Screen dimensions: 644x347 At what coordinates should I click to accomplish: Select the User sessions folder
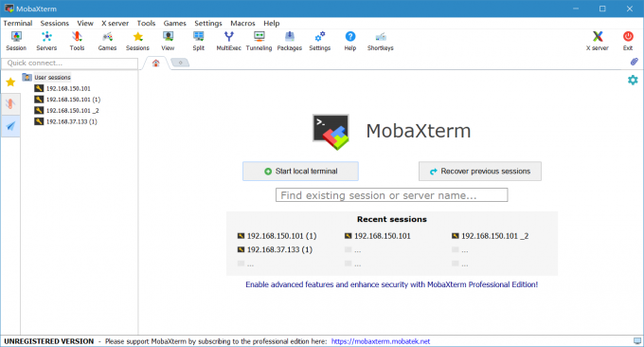[46, 78]
